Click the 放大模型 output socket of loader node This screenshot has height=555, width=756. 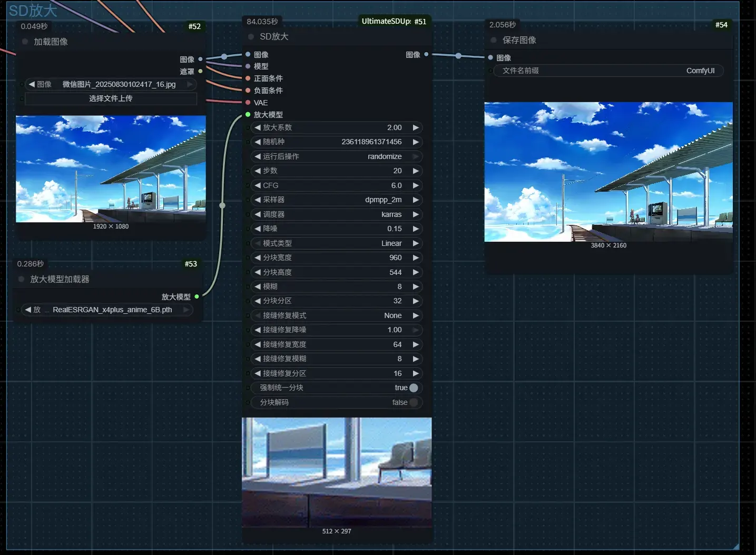tap(197, 296)
